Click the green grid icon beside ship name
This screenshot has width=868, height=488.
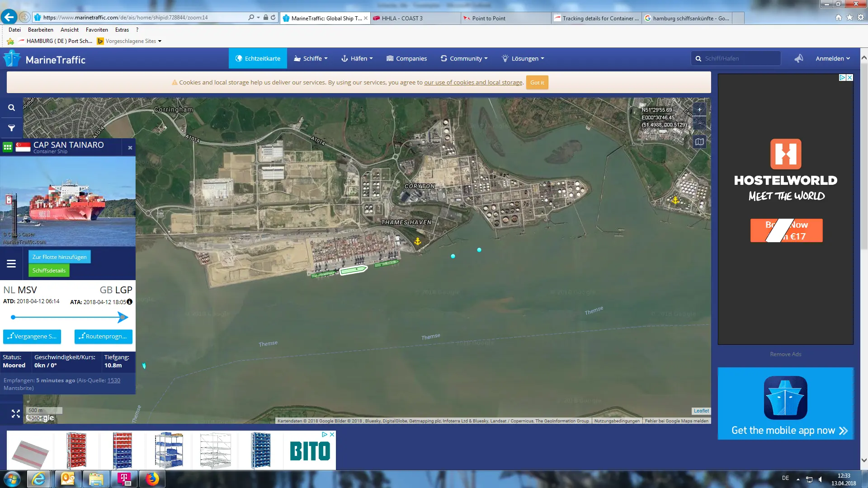(8, 147)
